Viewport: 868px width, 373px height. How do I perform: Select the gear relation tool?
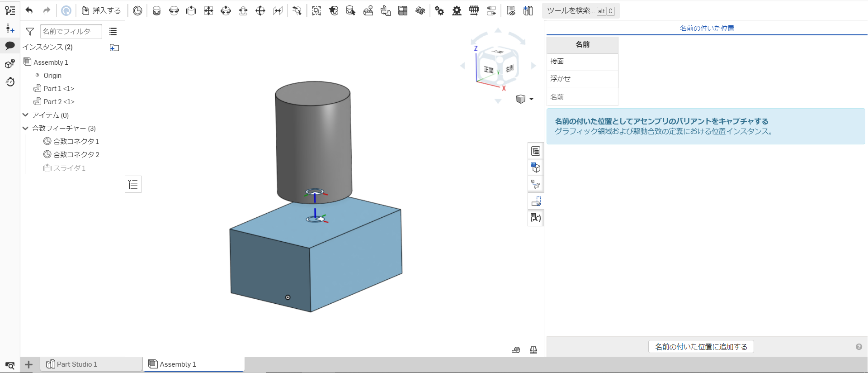pos(439,11)
